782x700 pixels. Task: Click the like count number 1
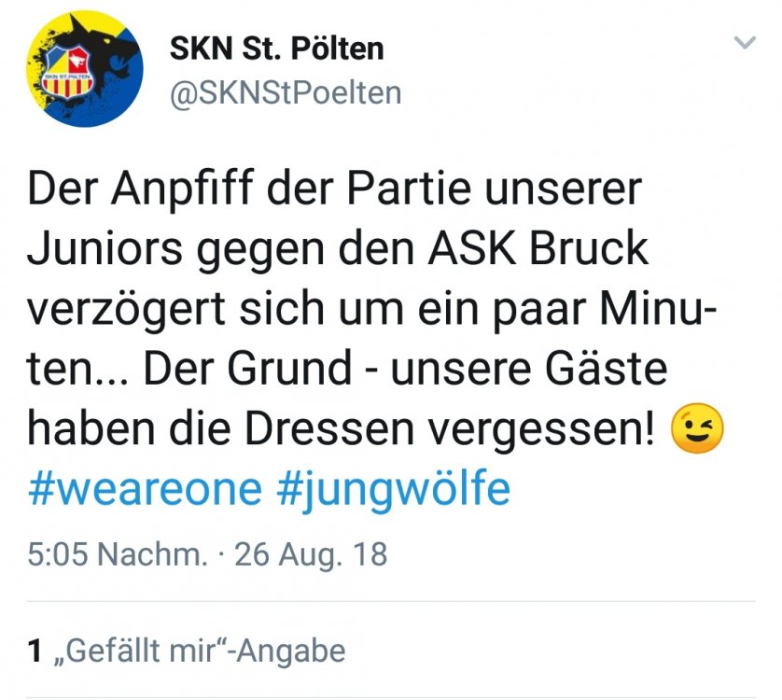click(x=35, y=651)
